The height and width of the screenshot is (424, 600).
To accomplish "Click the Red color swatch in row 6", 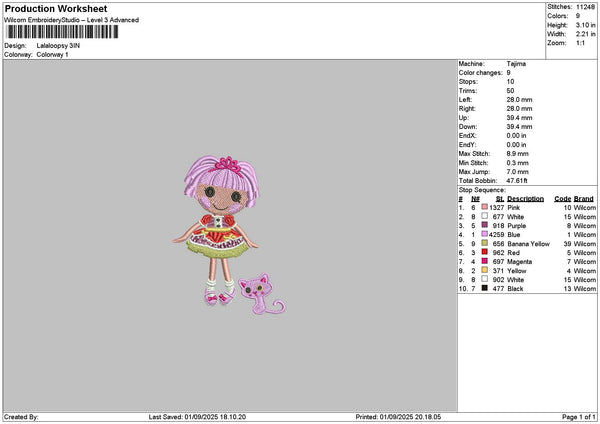I will click(x=484, y=252).
